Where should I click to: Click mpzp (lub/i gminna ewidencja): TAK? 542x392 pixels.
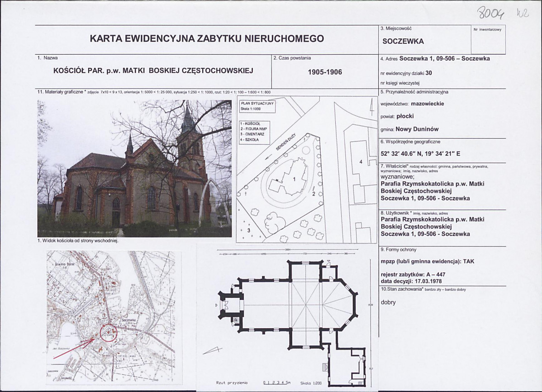427,262
